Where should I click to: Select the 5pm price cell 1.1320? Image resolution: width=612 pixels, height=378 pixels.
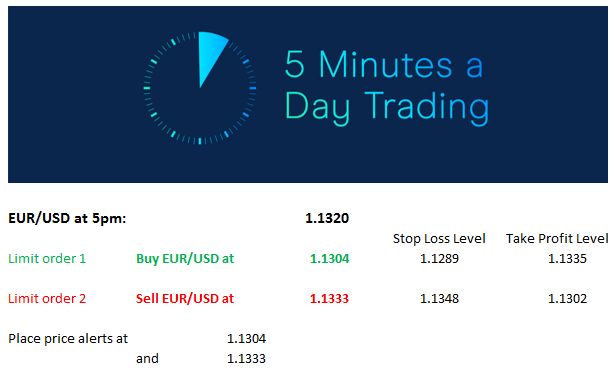pyautogui.click(x=327, y=218)
